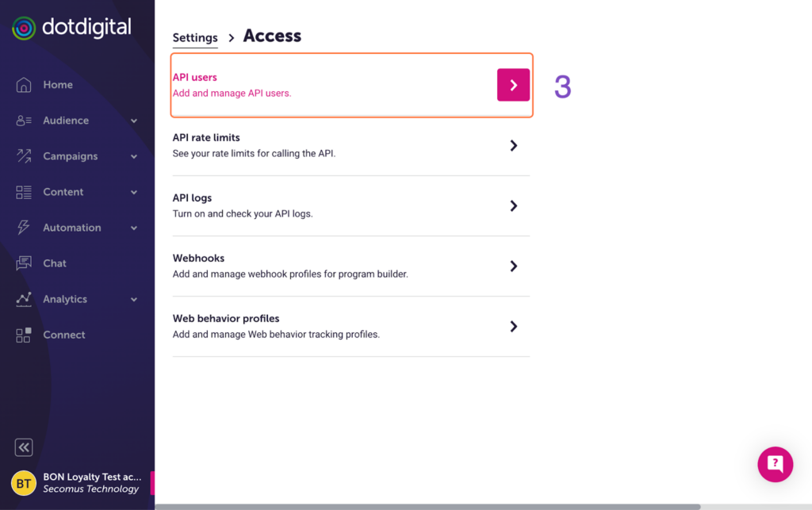Expand the Analytics menu chevron

pyautogui.click(x=134, y=299)
